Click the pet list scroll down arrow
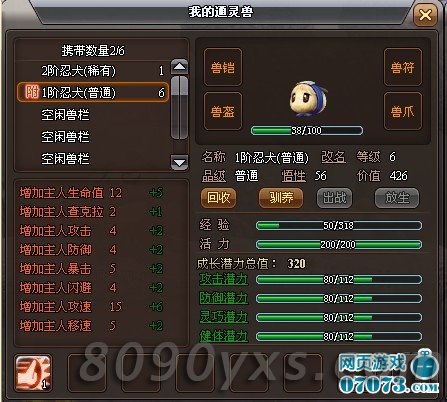447x402 pixels. pos(180,162)
